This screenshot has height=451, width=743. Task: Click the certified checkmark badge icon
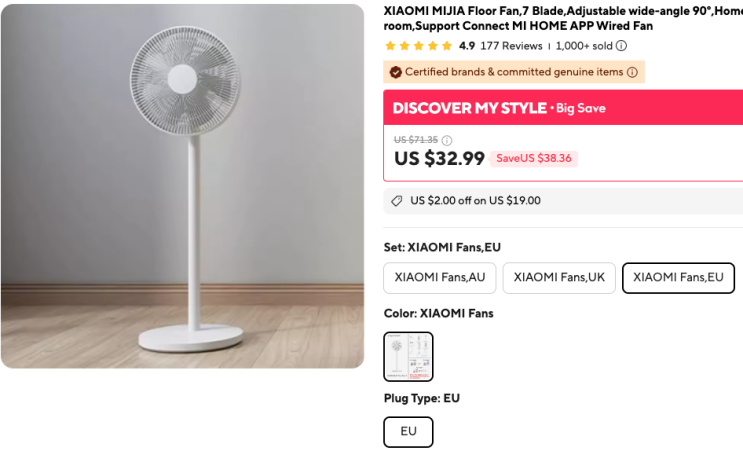(396, 72)
